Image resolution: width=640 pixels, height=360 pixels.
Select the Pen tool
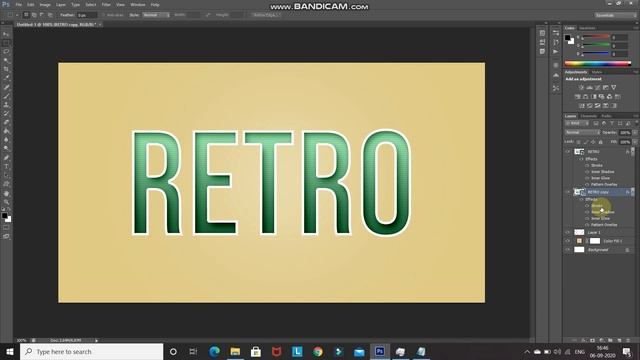6,158
